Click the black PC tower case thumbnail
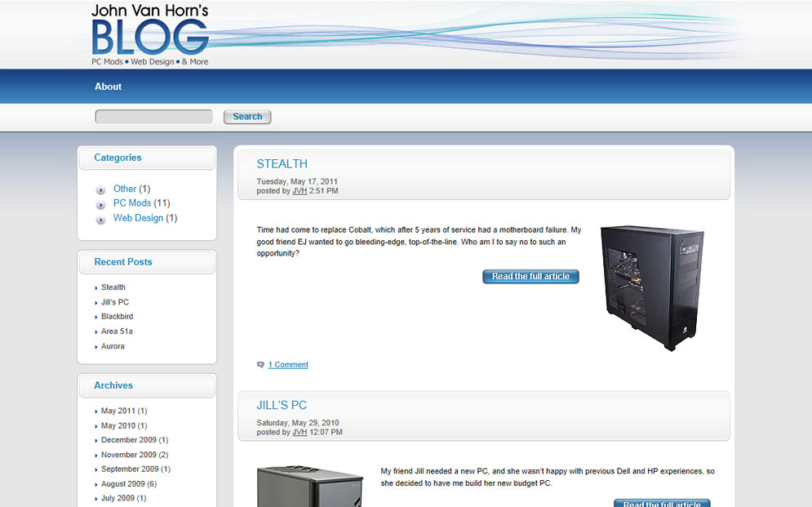The width and height of the screenshot is (812, 507). (x=652, y=287)
